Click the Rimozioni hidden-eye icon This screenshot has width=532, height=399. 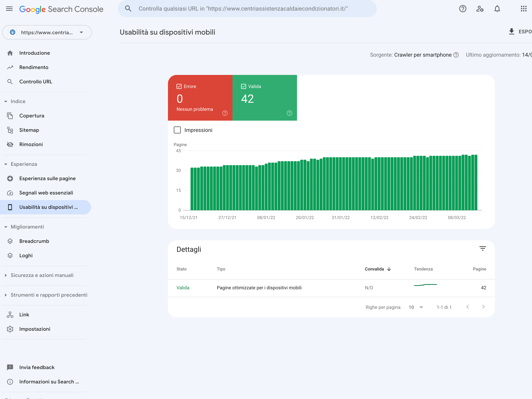point(10,144)
